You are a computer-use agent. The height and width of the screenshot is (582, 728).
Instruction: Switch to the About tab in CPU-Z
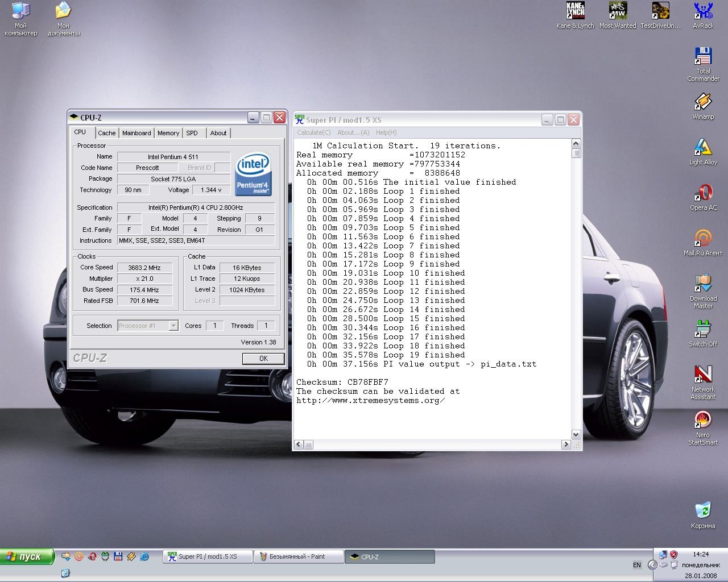(x=218, y=133)
